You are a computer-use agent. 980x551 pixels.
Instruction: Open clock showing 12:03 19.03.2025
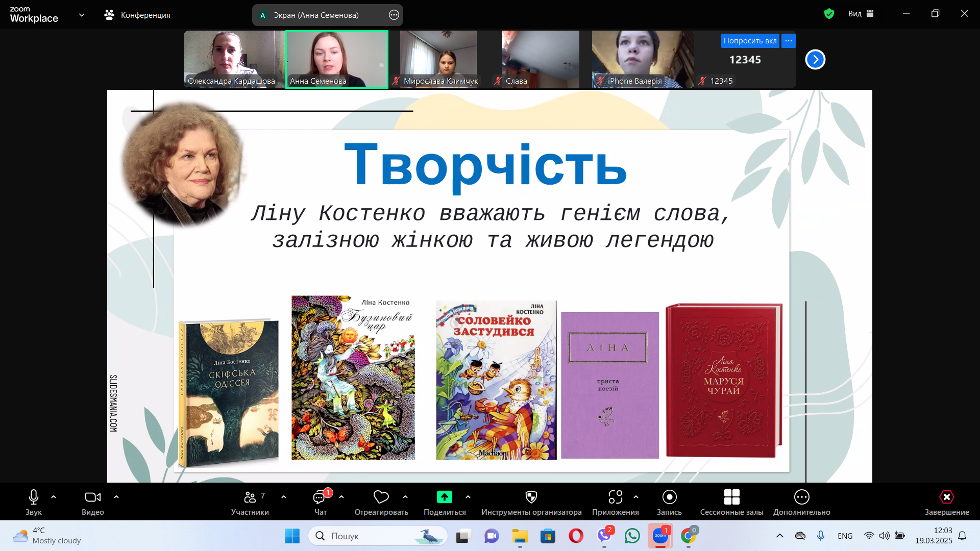934,536
